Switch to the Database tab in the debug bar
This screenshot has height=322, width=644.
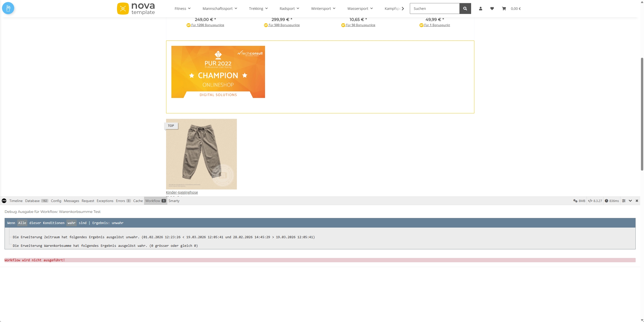coord(32,201)
